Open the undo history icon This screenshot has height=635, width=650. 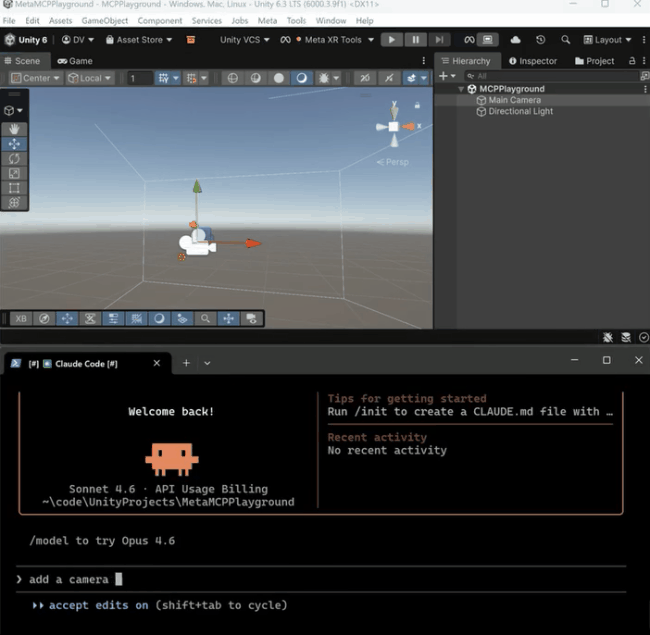click(x=540, y=40)
